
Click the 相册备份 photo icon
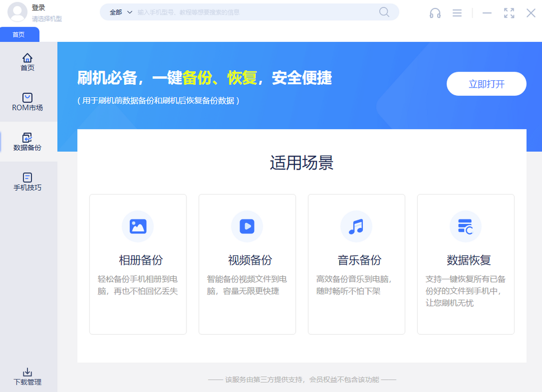(138, 226)
